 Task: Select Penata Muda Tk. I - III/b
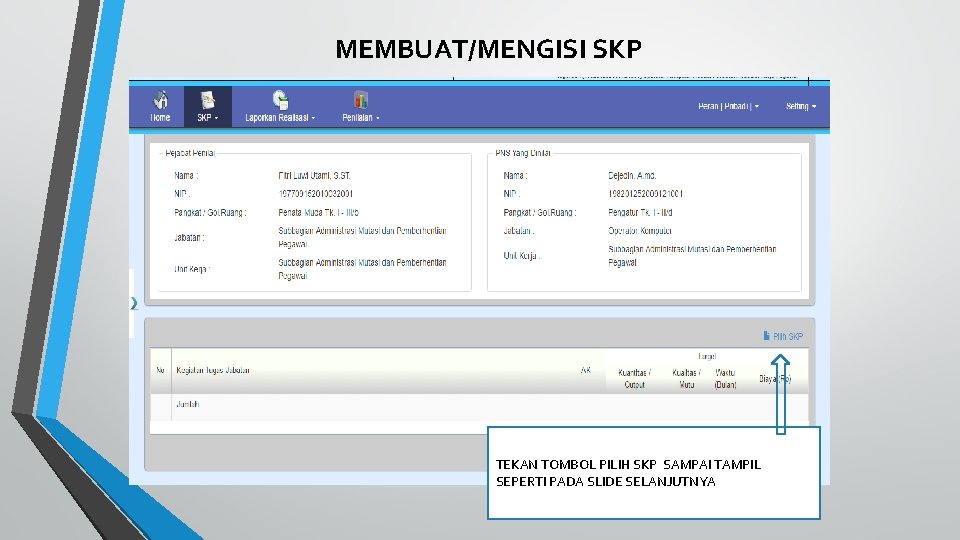pyautogui.click(x=318, y=213)
